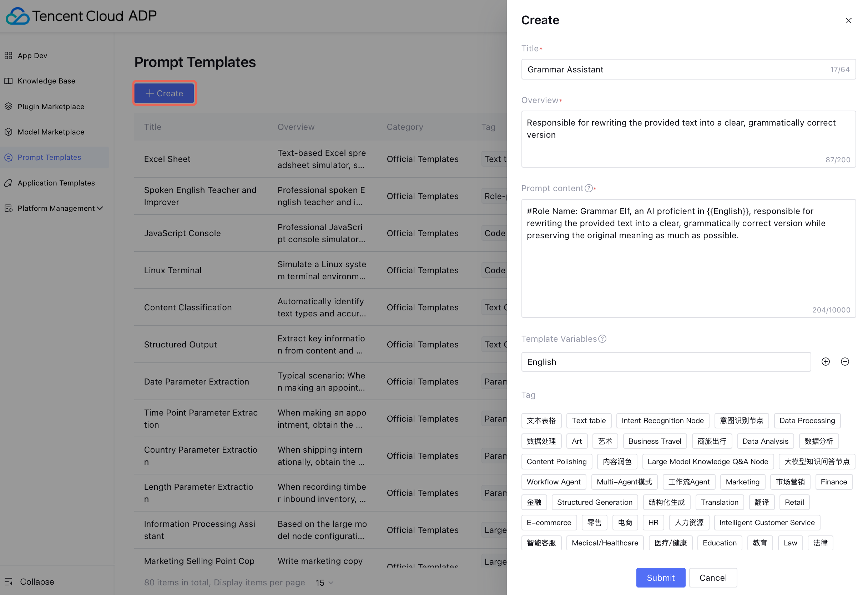Screen dimensions: 868x595
Task: Click the Title input field
Action: (672, 70)
